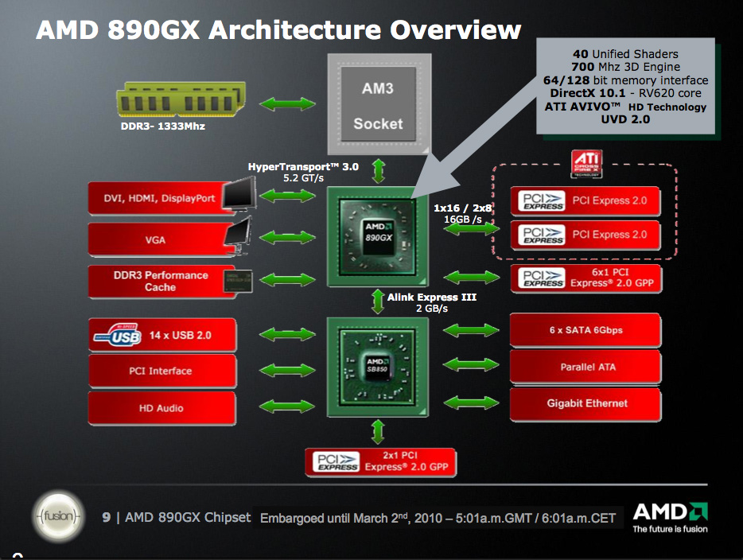This screenshot has width=743, height=560.
Task: Click the green arrow next to HD Audio box
Action: (x=287, y=406)
